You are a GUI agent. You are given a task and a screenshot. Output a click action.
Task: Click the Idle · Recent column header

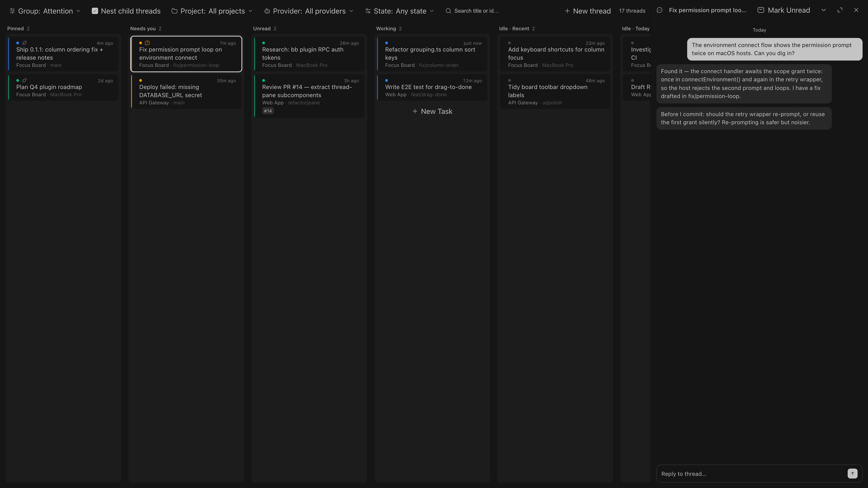pyautogui.click(x=514, y=29)
